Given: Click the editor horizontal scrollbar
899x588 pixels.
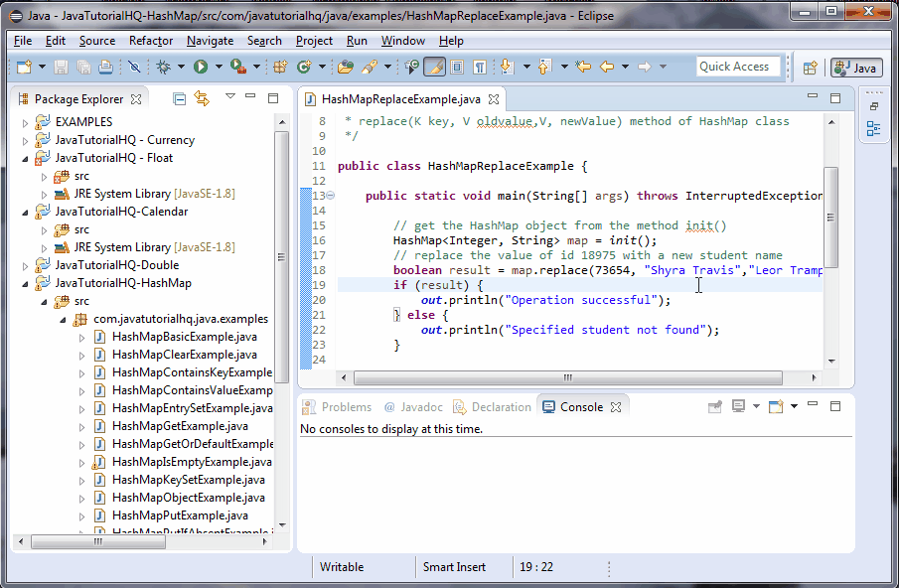Looking at the screenshot, I should tap(566, 378).
